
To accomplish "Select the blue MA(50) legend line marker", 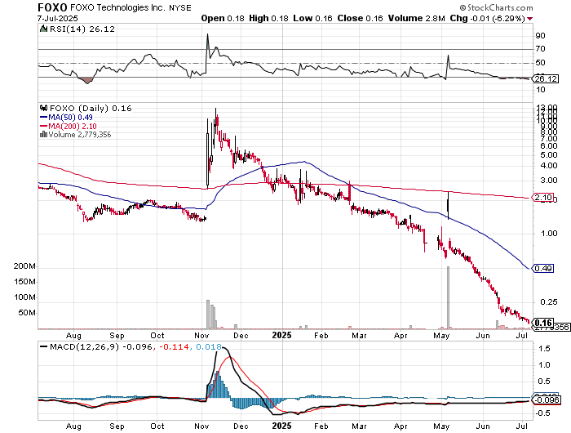I will [44, 117].
